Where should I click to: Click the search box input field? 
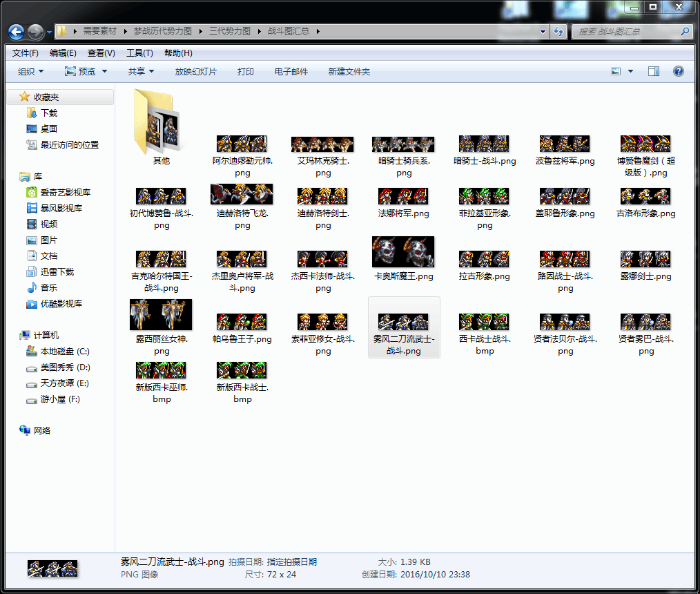pyautogui.click(x=627, y=32)
